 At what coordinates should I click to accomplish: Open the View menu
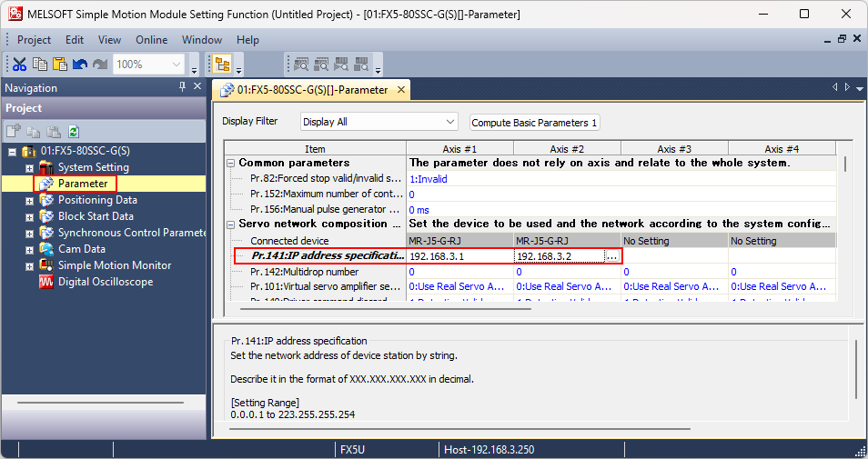109,40
